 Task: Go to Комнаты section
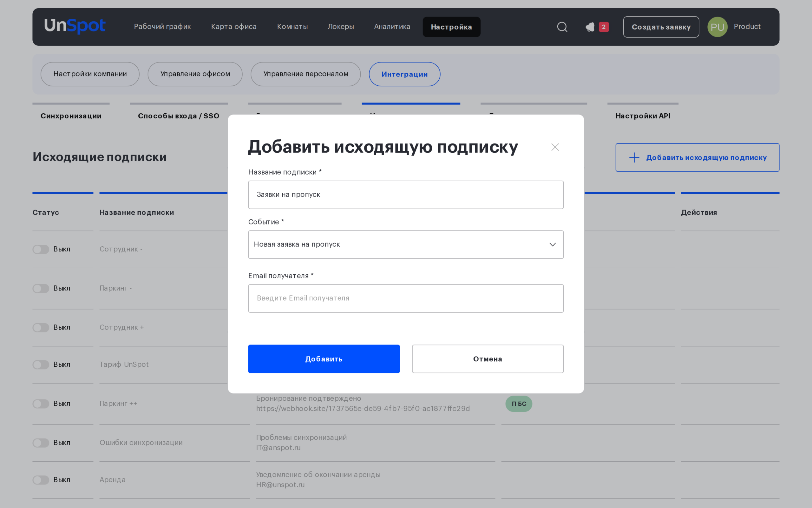(x=292, y=27)
